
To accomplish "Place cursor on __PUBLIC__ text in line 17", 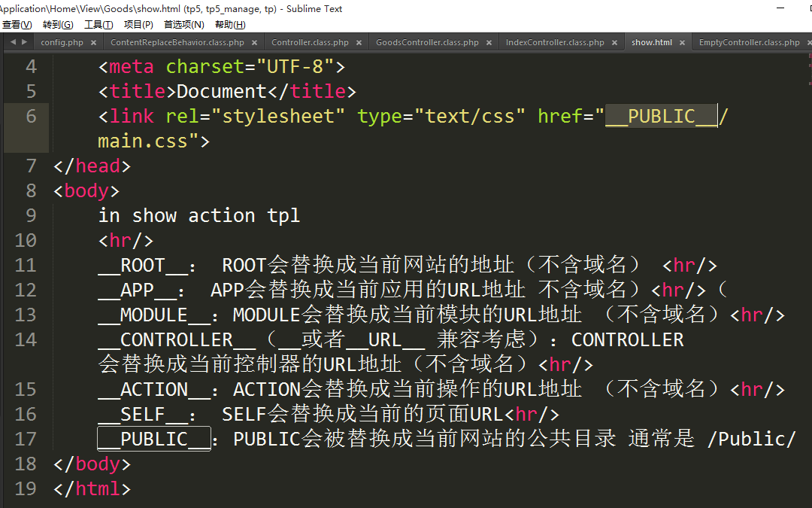I will tap(154, 439).
